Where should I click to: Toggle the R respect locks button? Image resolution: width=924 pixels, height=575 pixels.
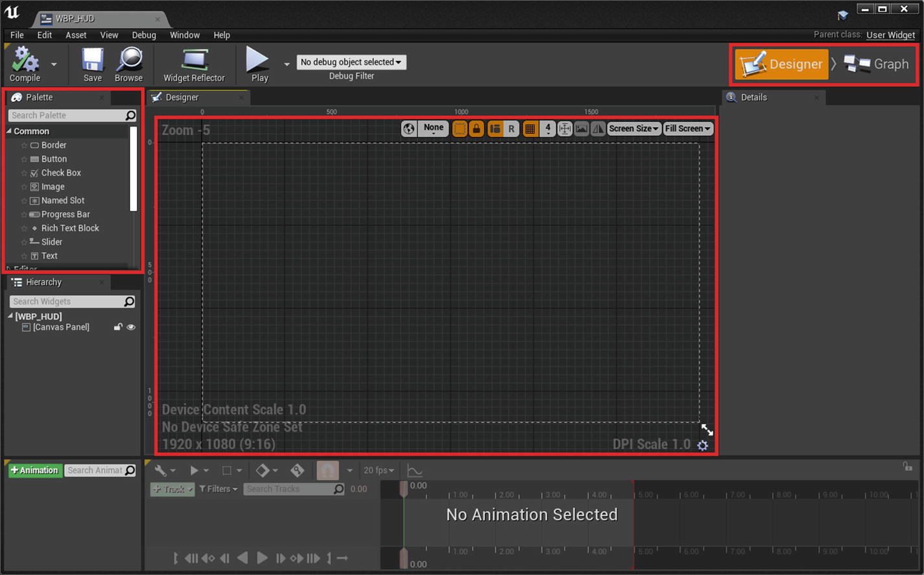point(511,128)
